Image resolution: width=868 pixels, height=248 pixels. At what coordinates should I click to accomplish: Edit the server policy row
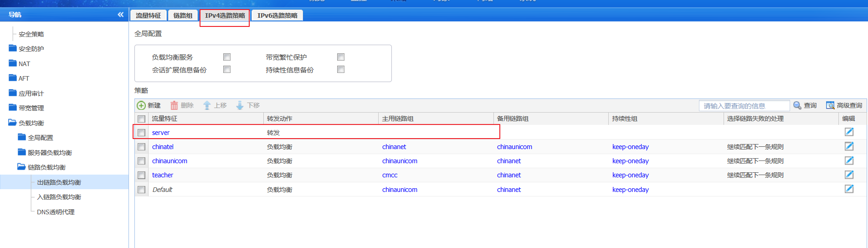pos(849,132)
